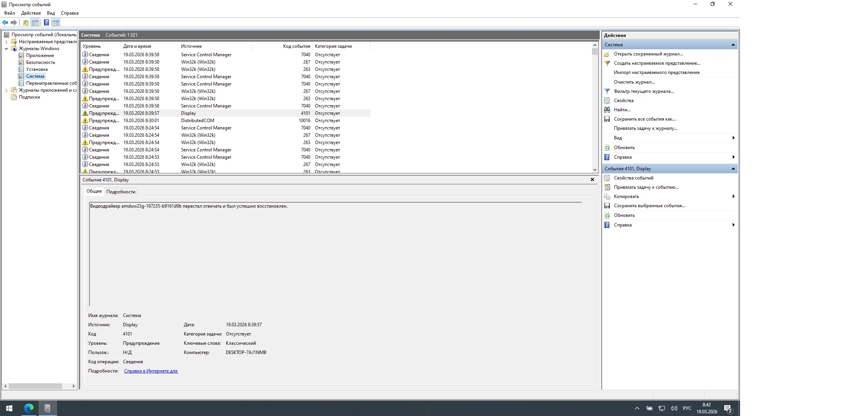
Task: Click the back arrow toolbar icon
Action: (5, 23)
